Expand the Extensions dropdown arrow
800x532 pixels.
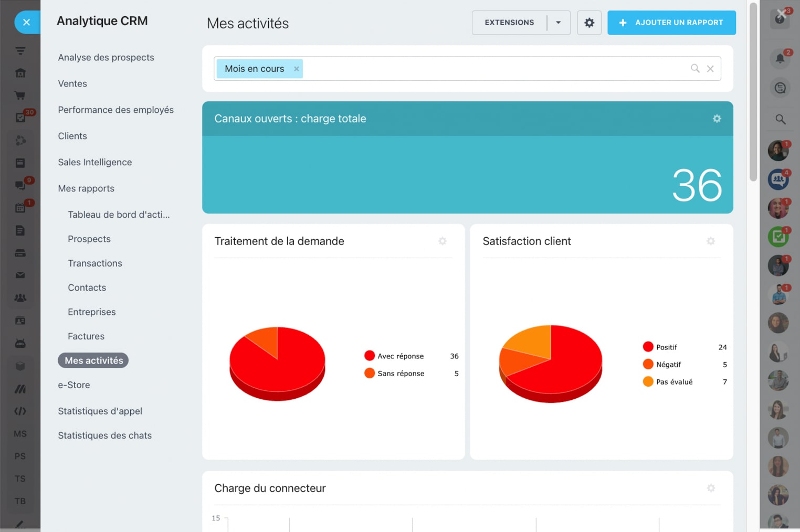tap(558, 23)
